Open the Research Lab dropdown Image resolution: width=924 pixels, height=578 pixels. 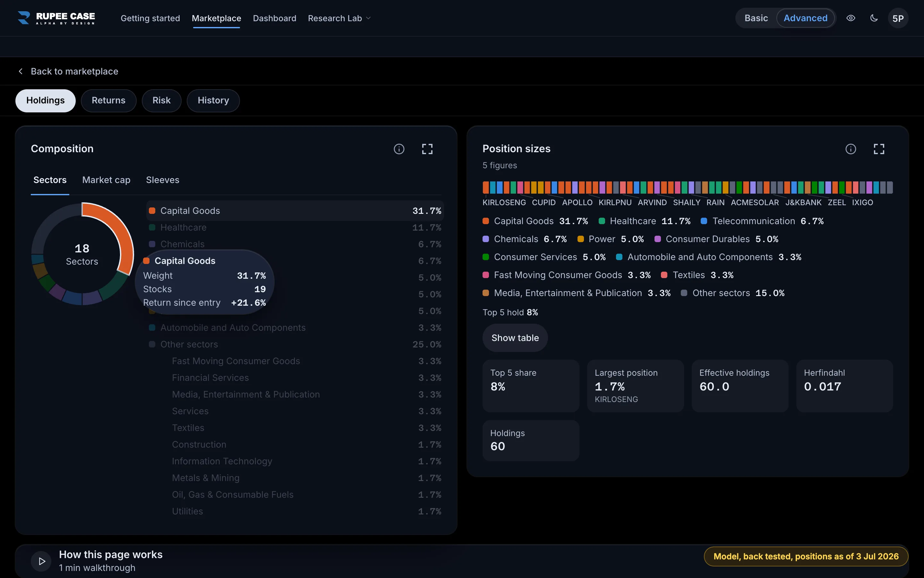(339, 18)
